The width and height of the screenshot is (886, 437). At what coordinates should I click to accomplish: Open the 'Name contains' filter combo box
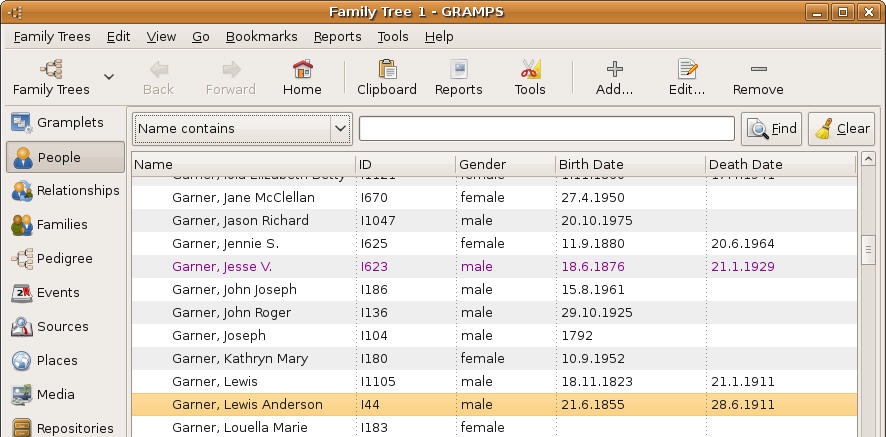(x=241, y=129)
